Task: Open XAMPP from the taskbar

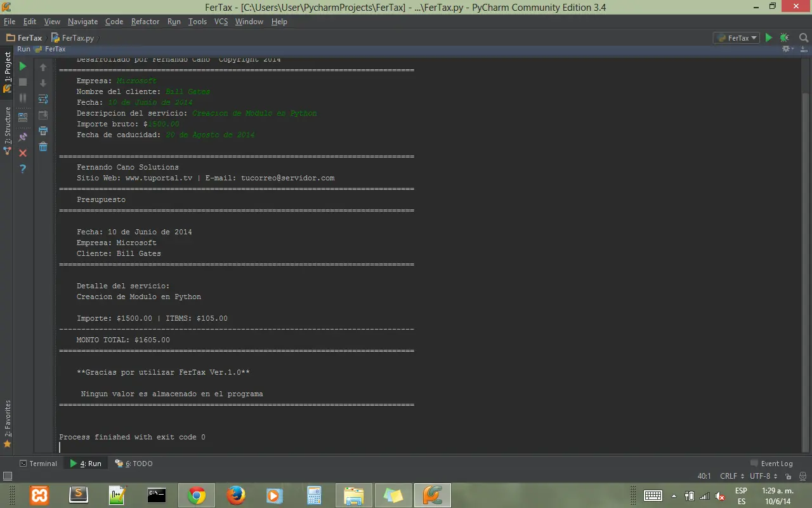Action: pyautogui.click(x=39, y=495)
